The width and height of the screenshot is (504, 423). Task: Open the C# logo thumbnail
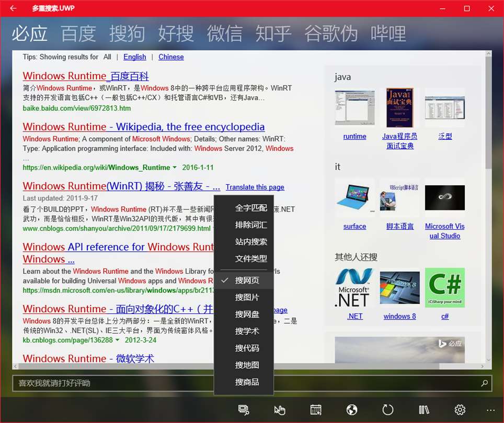click(x=445, y=288)
